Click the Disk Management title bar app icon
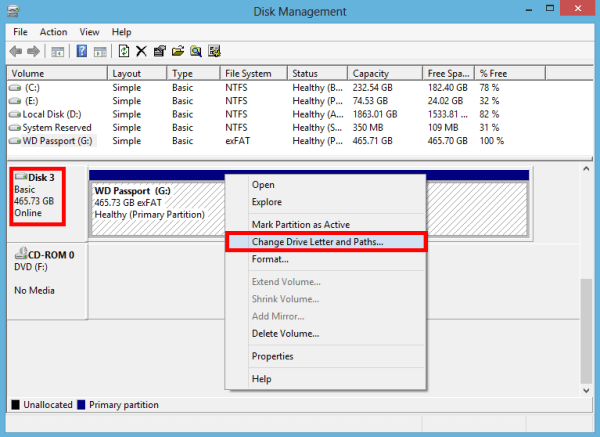The width and height of the screenshot is (600, 437). (13, 11)
